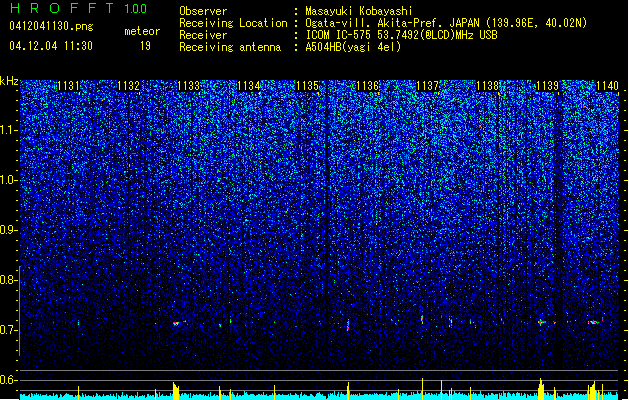Click the 1138 time marker
The width and height of the screenshot is (629, 400).
pyautogui.click(x=487, y=86)
